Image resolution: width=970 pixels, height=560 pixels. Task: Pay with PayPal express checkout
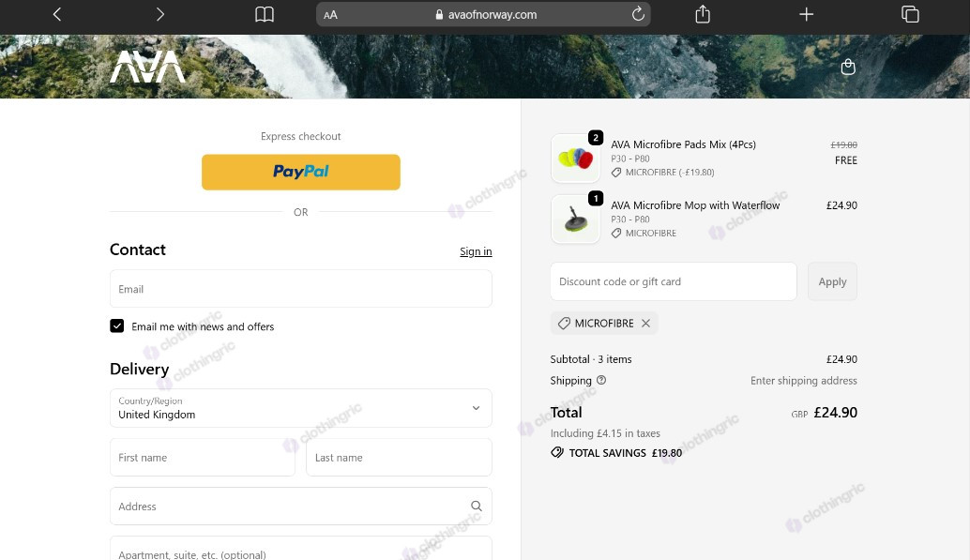tap(300, 172)
